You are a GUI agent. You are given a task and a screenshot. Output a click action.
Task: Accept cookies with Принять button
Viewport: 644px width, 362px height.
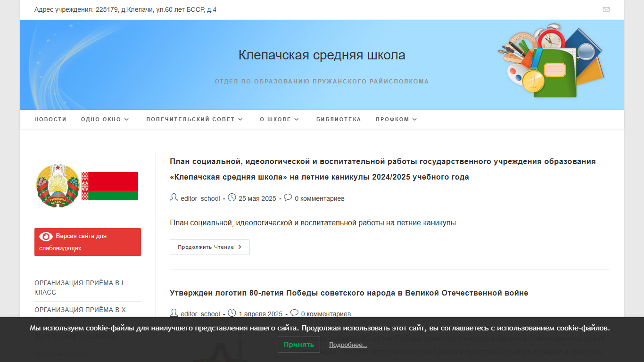click(x=299, y=345)
